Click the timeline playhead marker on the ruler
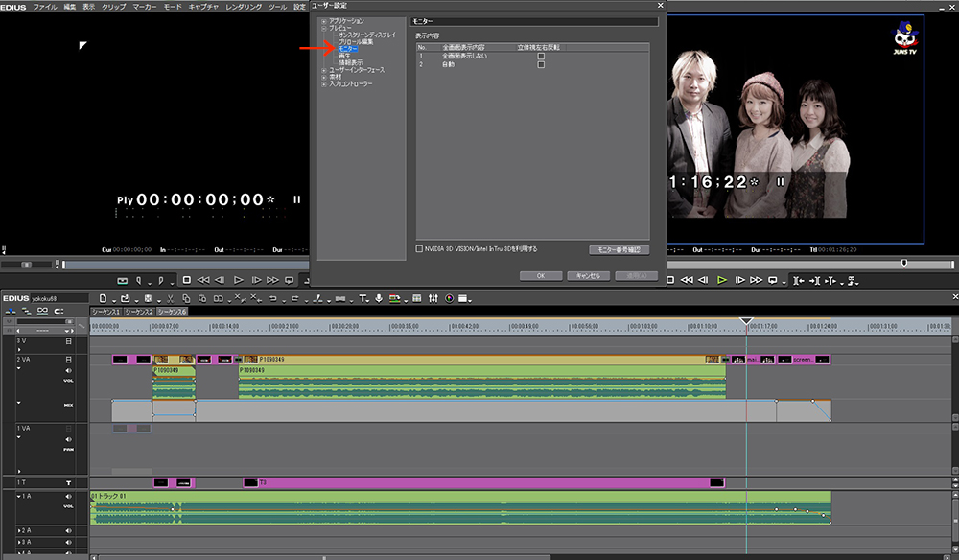Viewport: 959px width, 560px height. 746,321
